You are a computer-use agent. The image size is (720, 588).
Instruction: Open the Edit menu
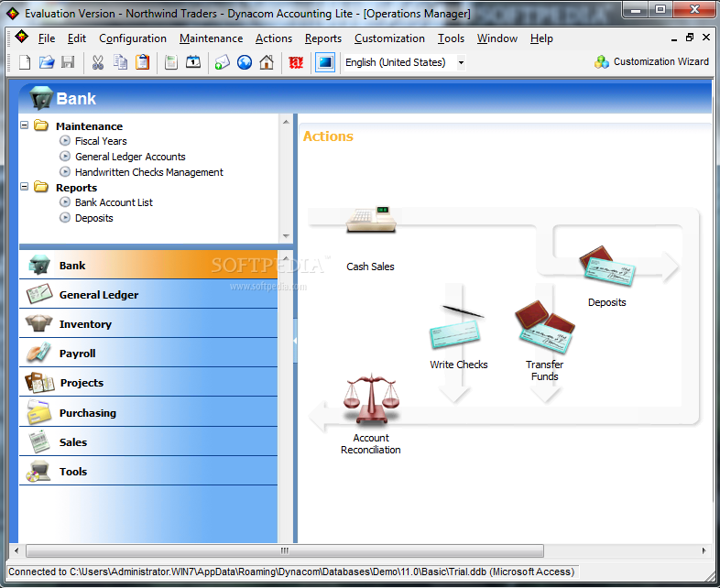[x=77, y=38]
